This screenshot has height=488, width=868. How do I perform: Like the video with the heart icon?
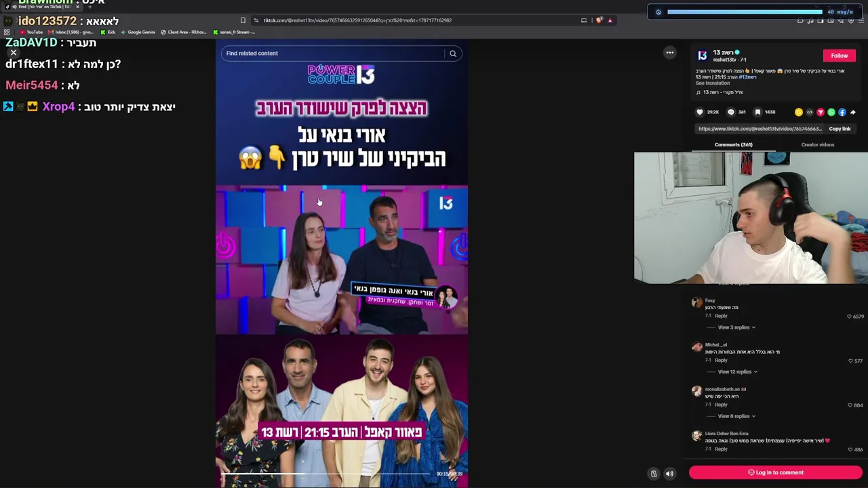[x=700, y=113]
